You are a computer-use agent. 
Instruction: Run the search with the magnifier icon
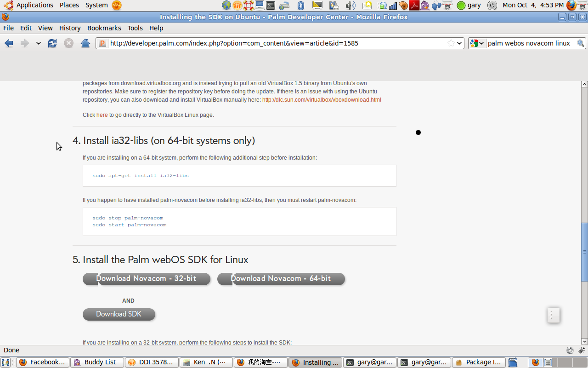581,43
